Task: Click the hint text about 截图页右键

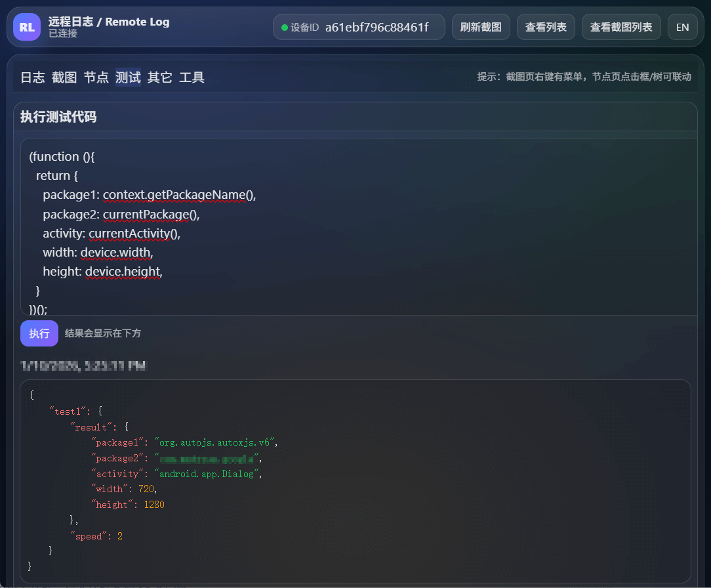Action: coord(584,77)
